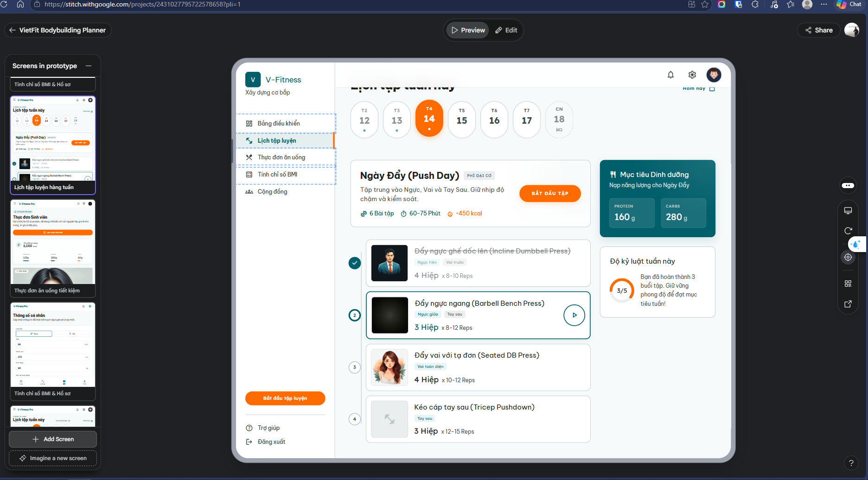Viewport: 868px width, 480px height.
Task: Switch to desktop device view icon
Action: [848, 211]
